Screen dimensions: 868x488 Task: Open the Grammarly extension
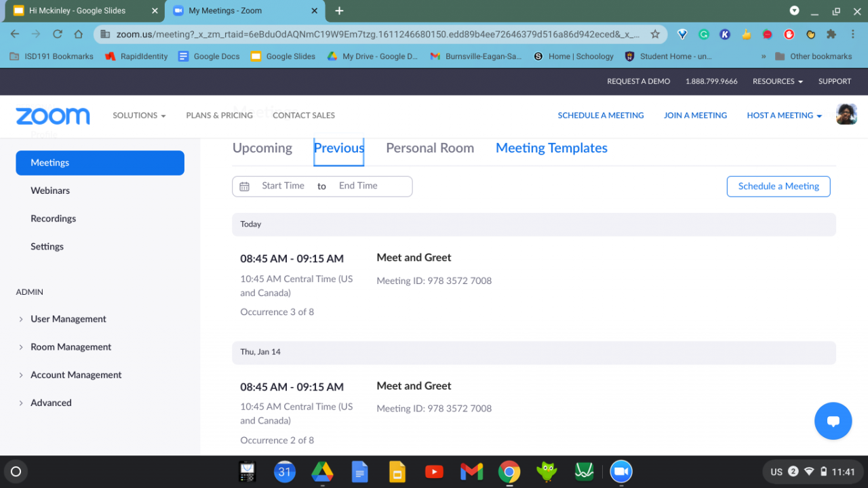(x=704, y=34)
